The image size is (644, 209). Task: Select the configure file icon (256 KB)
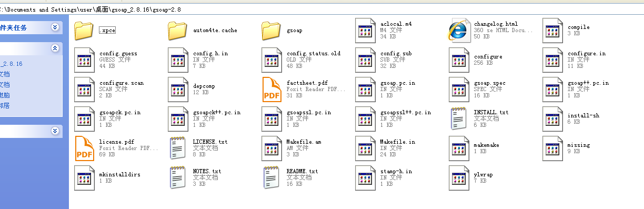pyautogui.click(x=459, y=59)
